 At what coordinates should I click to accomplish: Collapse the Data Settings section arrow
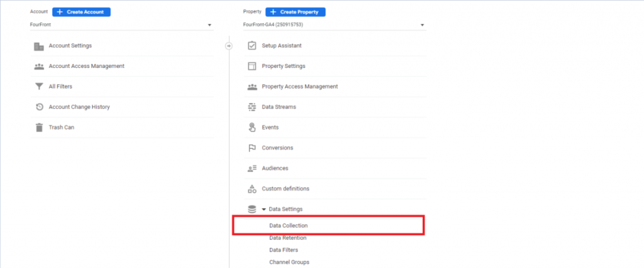264,209
